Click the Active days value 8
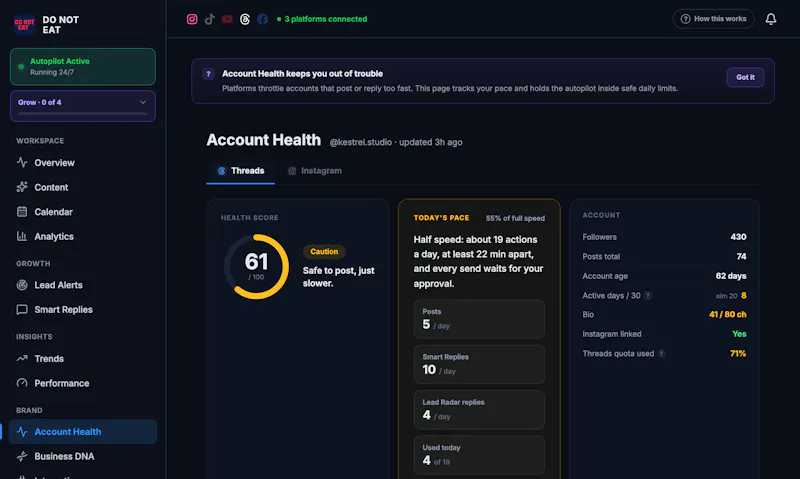800x479 pixels. click(744, 296)
